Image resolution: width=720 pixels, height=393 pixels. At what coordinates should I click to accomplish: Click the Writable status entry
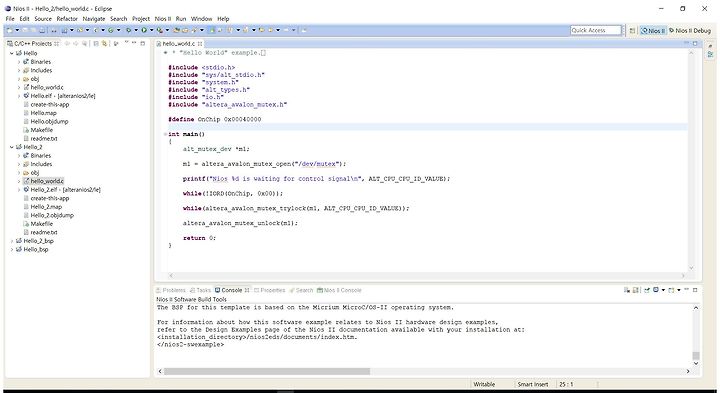click(484, 384)
